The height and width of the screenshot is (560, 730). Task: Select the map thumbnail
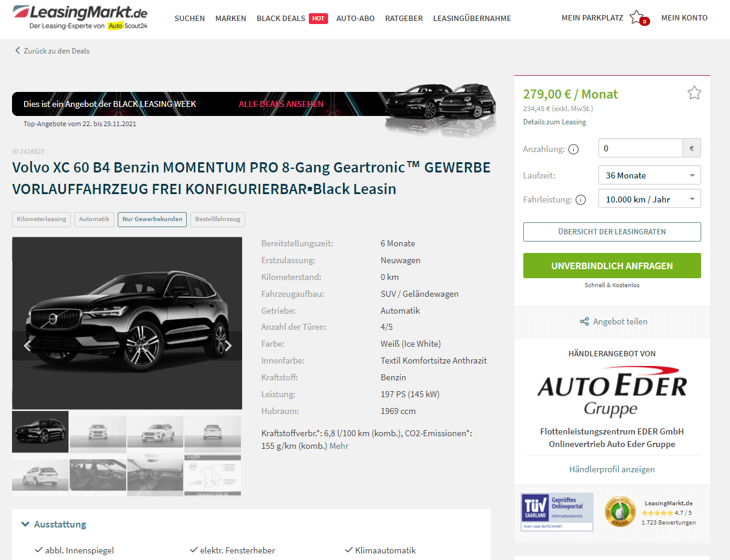213,475
